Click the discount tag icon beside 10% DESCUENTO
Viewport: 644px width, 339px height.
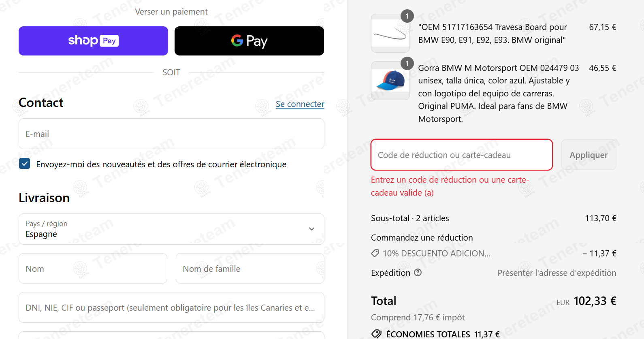click(x=375, y=253)
